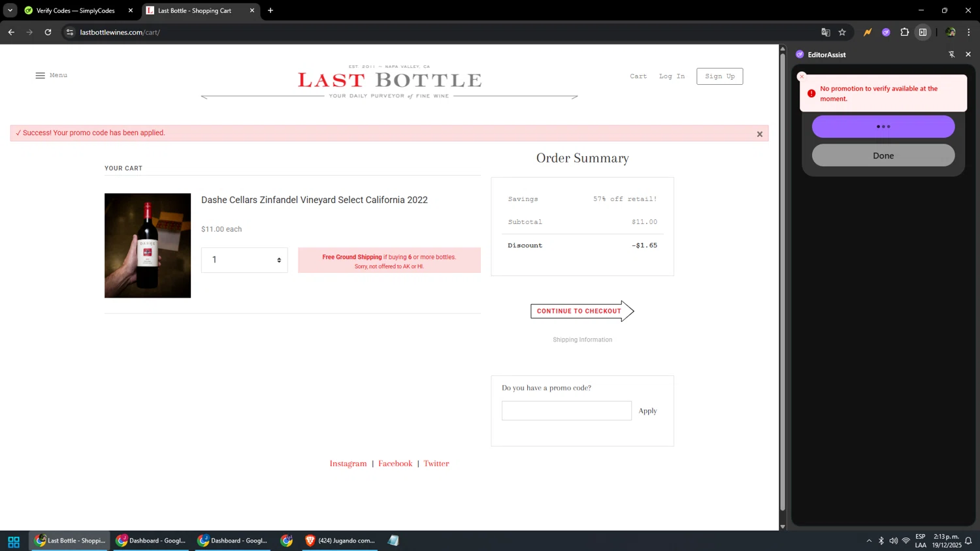
Task: Click the promo code input field
Action: coord(566,411)
